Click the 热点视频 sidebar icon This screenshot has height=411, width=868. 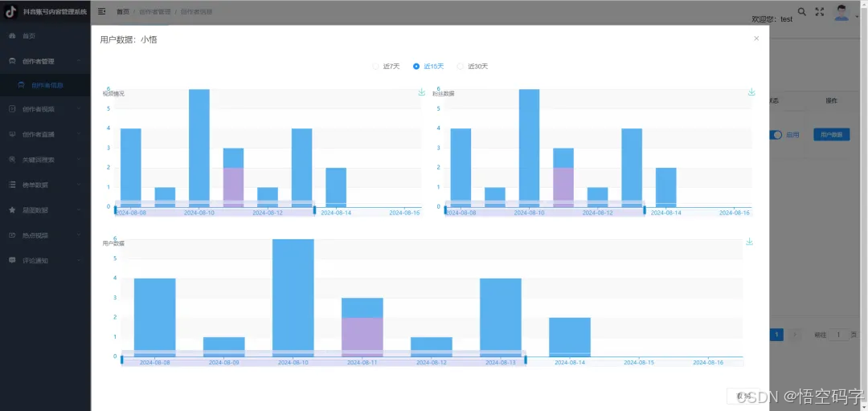pos(12,235)
